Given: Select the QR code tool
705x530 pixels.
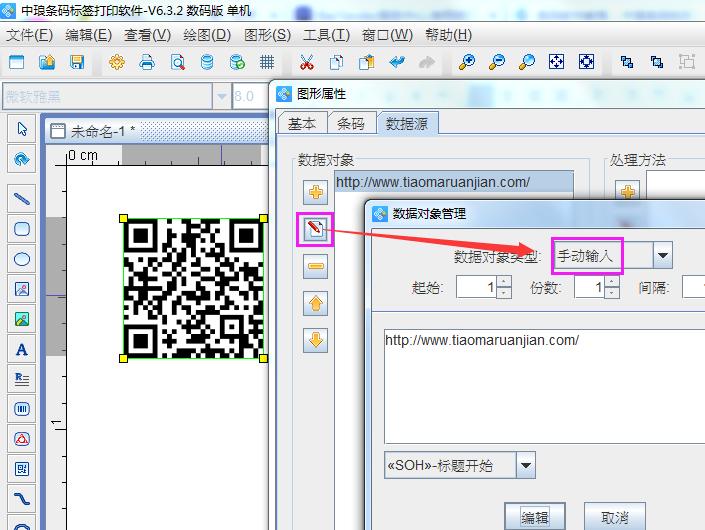Looking at the screenshot, I should pyautogui.click(x=22, y=469).
